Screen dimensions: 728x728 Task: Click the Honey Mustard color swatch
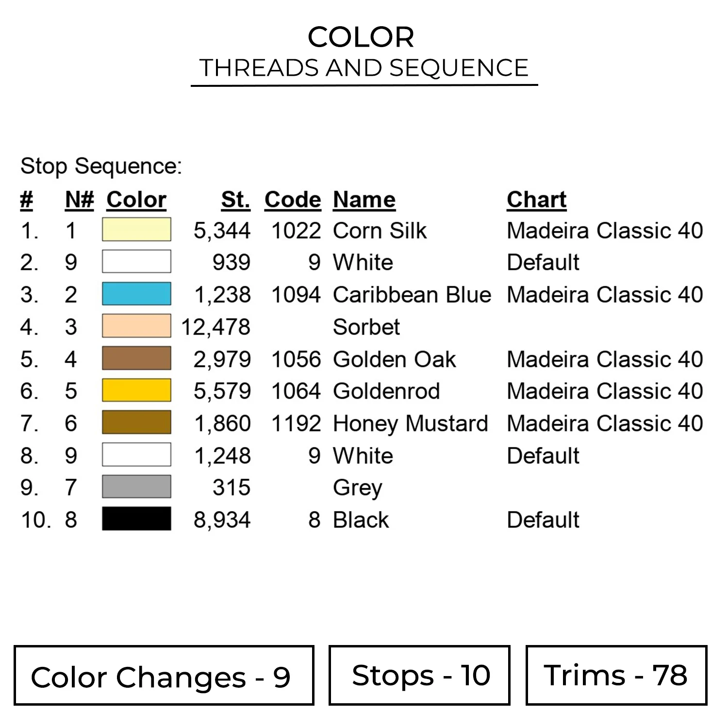(x=136, y=423)
